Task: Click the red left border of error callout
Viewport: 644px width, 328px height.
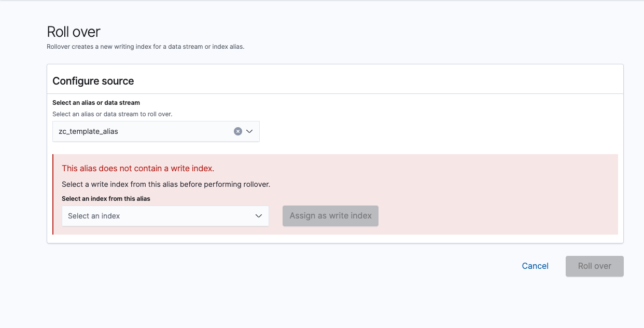Action: coord(53,194)
